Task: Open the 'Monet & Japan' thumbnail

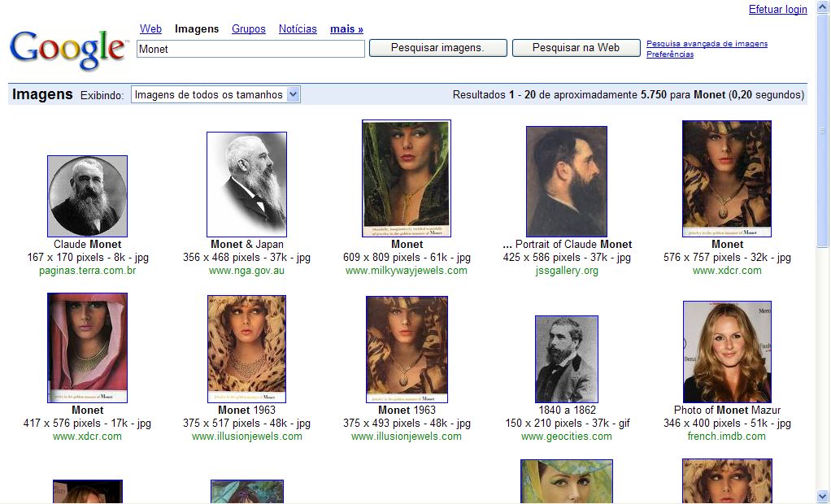Action: pos(246,184)
